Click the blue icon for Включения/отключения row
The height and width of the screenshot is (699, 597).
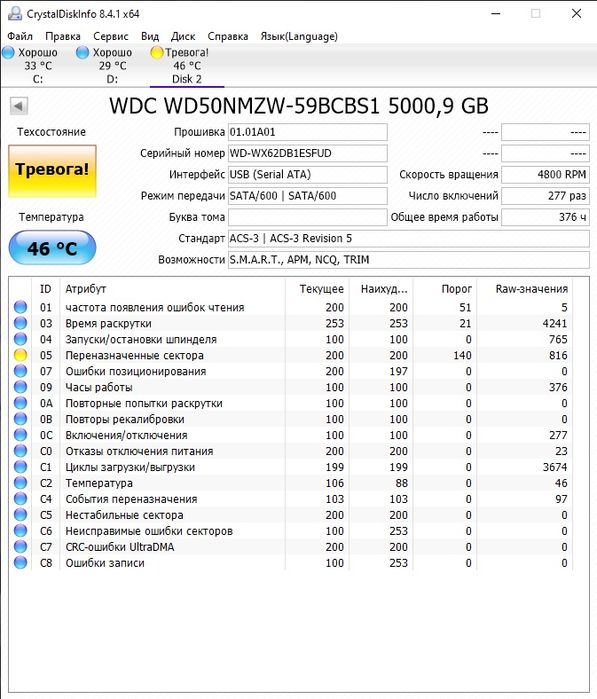click(x=21, y=435)
